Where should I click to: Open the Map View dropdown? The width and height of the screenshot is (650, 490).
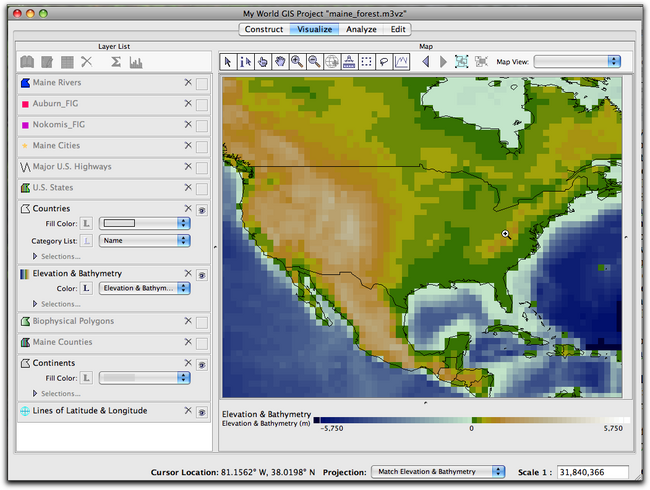[576, 62]
